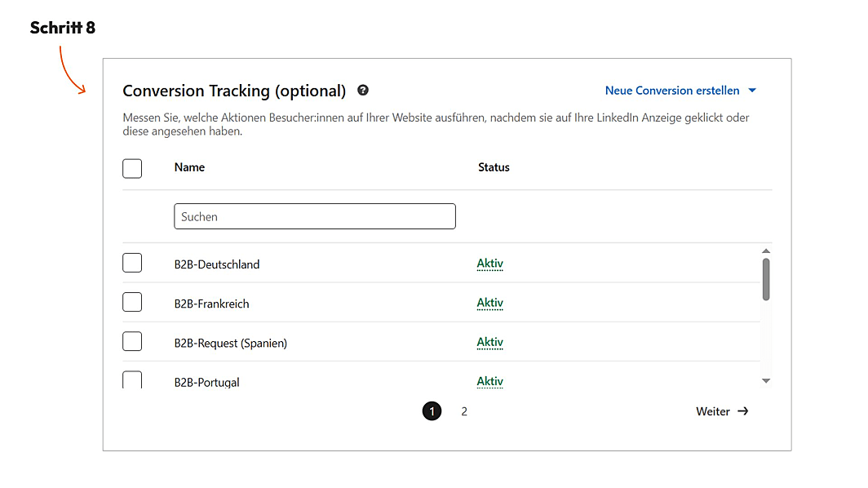
Task: Click Aktiv status for B2B-Request (Spanien)
Action: (x=490, y=342)
